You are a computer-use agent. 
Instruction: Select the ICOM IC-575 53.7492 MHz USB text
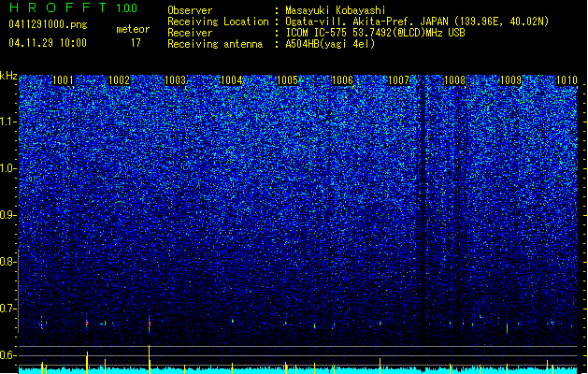pyautogui.click(x=376, y=33)
